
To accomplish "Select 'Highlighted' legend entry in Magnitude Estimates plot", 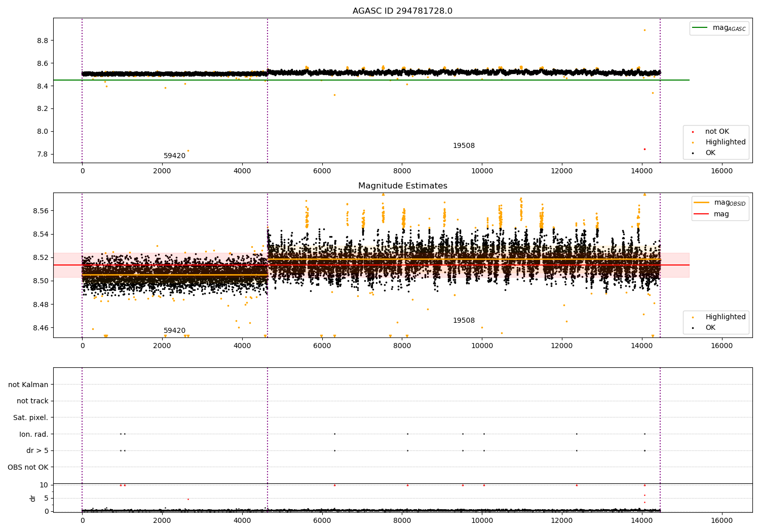I will tap(725, 317).
